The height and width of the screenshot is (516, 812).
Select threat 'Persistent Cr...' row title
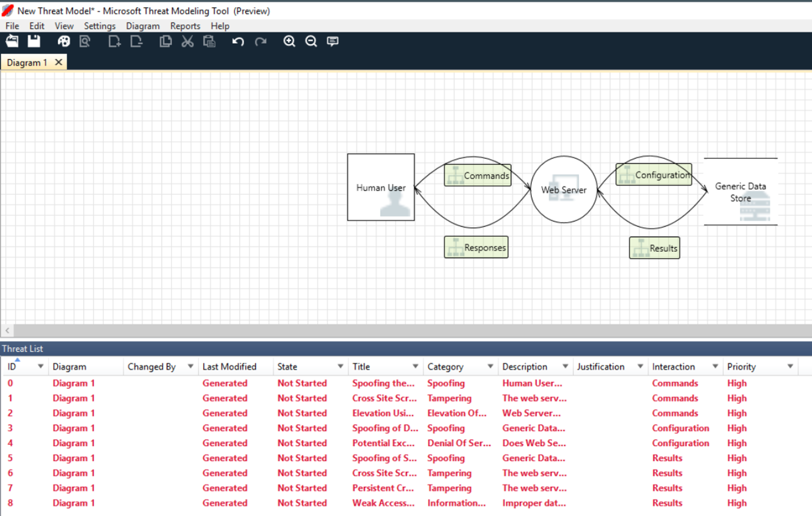point(383,488)
